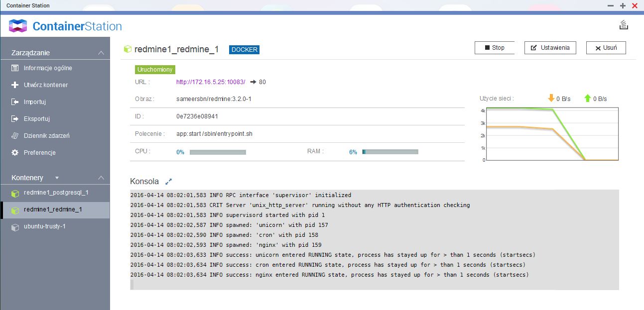The height and width of the screenshot is (310, 644).
Task: Click the console input cursor area
Action: [132, 285]
